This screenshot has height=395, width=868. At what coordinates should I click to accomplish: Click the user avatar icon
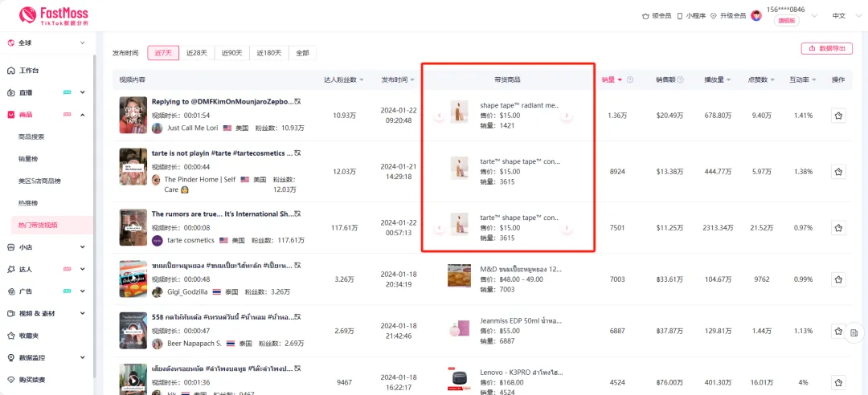pyautogui.click(x=756, y=16)
